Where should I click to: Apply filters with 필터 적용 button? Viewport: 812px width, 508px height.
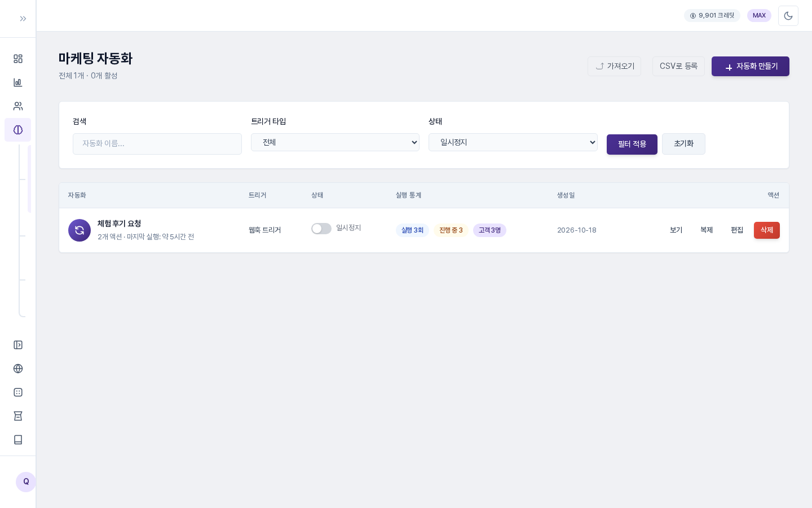pos(632,144)
